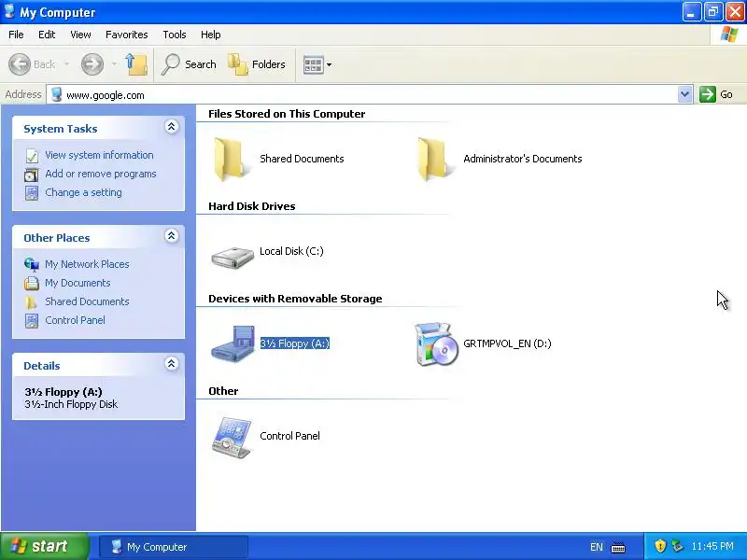Click into the Address field text
The image size is (747, 560).
(106, 95)
